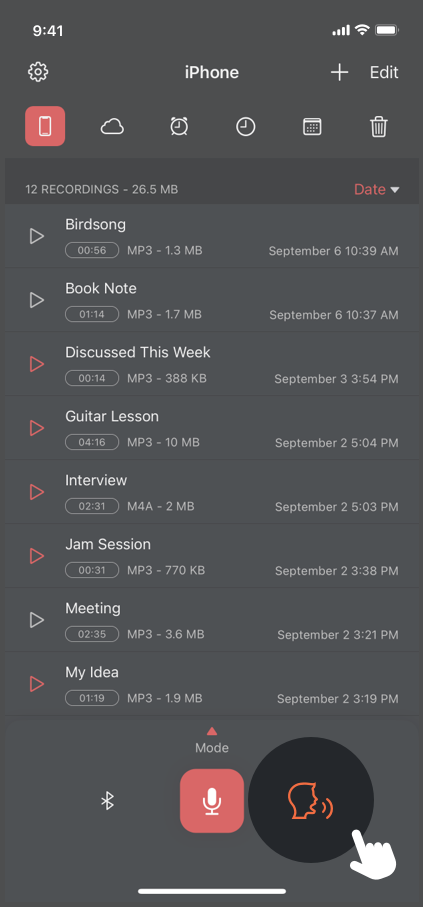Open the alarm clock scheduled recordings icon
This screenshot has height=907, width=423.
coord(179,126)
